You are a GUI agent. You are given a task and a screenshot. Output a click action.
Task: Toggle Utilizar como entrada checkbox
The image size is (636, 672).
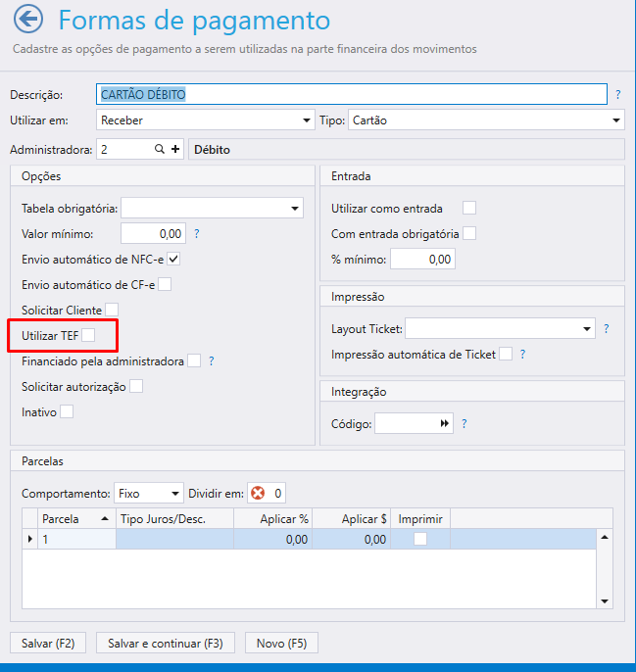click(469, 208)
